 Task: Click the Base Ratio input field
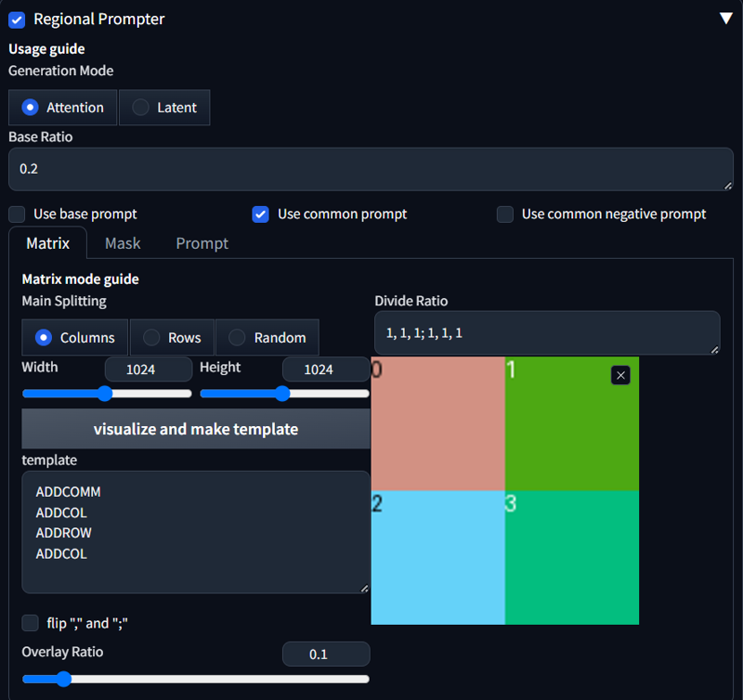tap(371, 169)
